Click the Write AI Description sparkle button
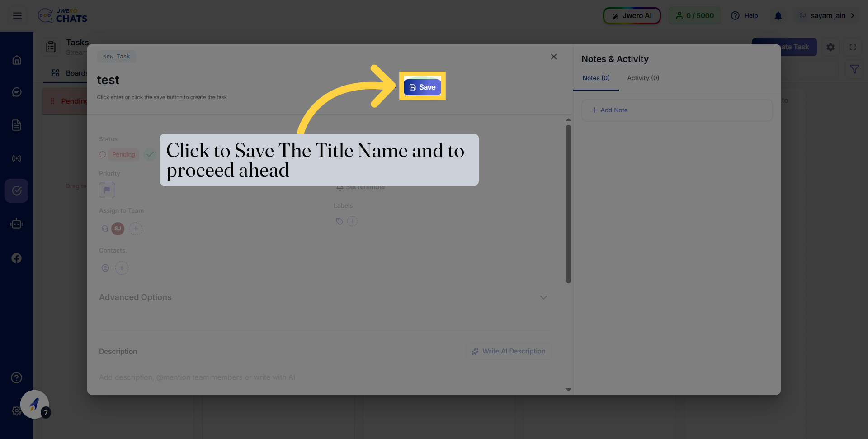The height and width of the screenshot is (439, 868). coord(508,351)
